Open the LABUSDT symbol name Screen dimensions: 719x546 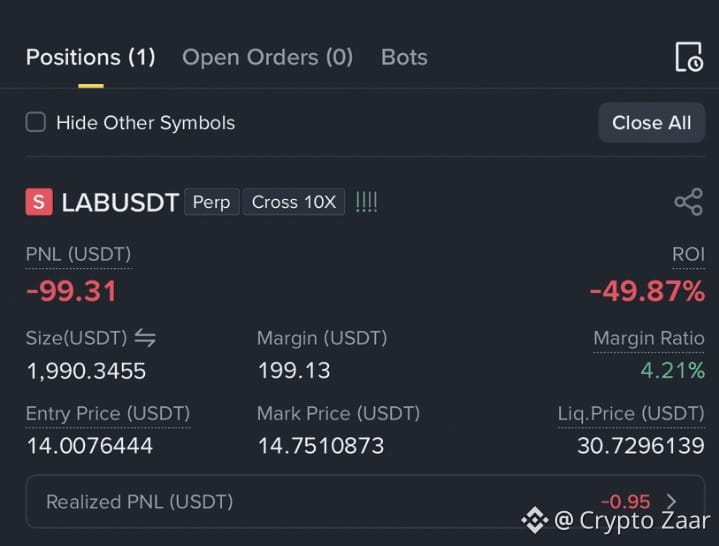coord(120,202)
